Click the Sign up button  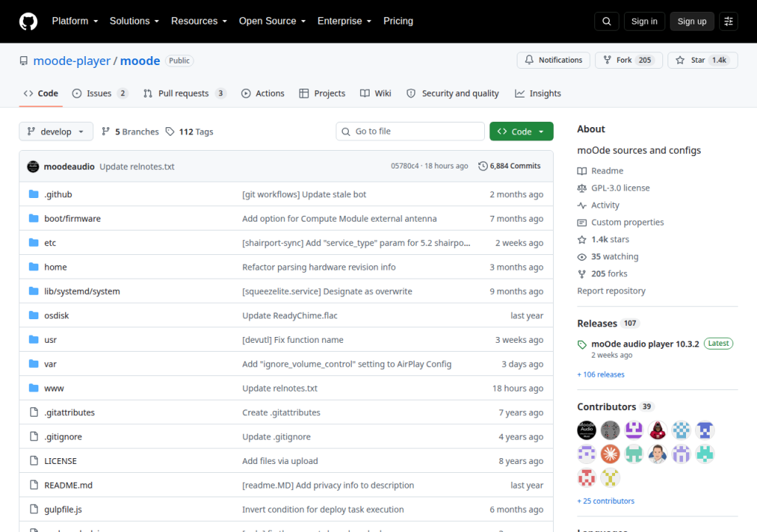(692, 21)
